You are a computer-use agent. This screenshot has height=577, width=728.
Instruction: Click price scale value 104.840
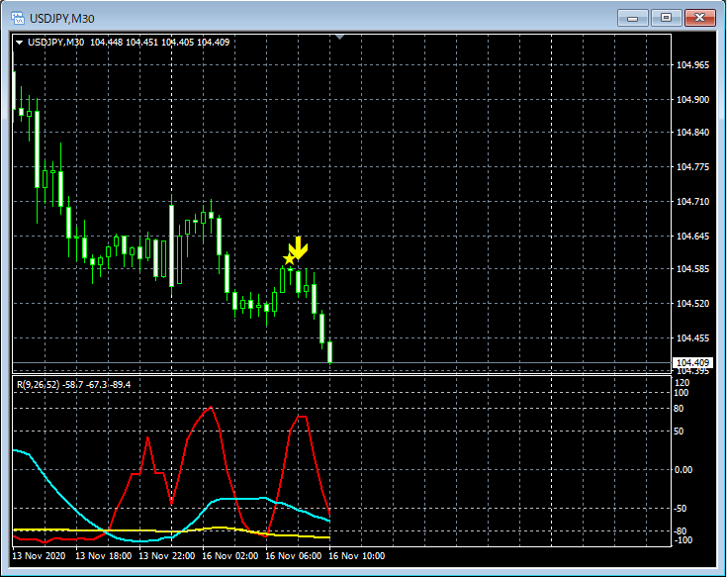[x=692, y=133]
